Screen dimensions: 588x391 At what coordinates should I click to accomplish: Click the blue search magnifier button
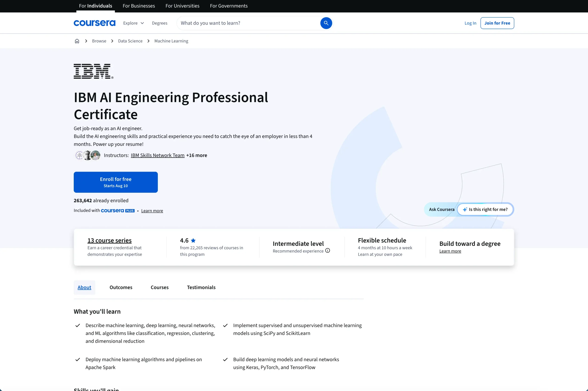(326, 23)
